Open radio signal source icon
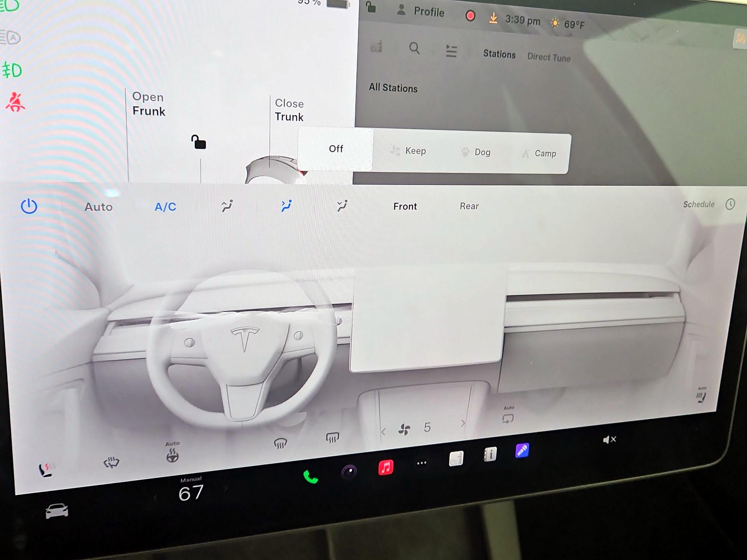 tap(377, 46)
